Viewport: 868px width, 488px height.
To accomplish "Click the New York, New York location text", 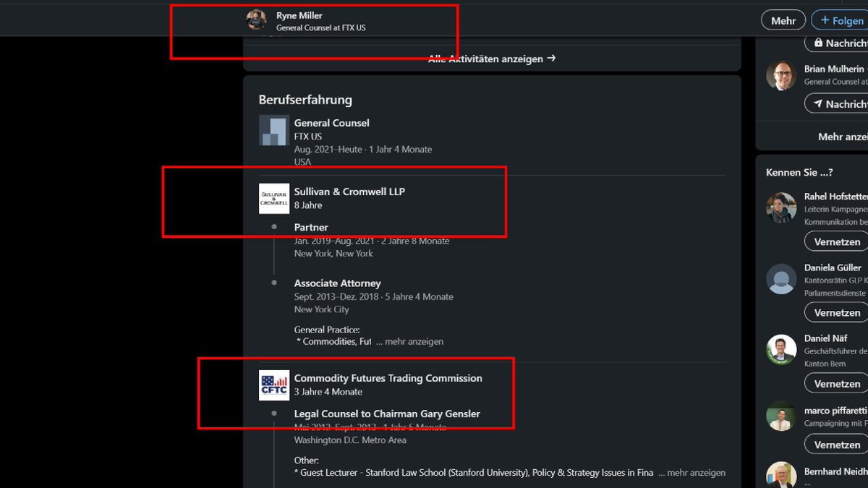I will 333,254.
